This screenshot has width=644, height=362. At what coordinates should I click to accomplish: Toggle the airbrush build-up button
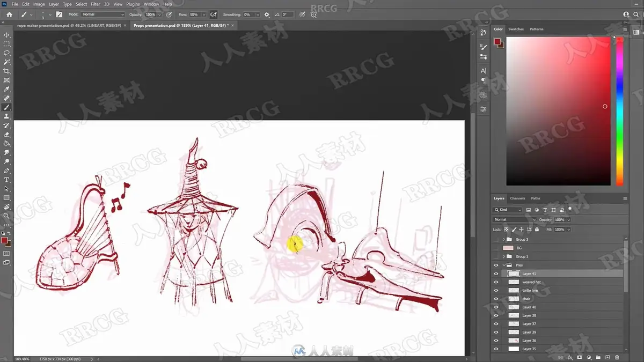pos(213,14)
